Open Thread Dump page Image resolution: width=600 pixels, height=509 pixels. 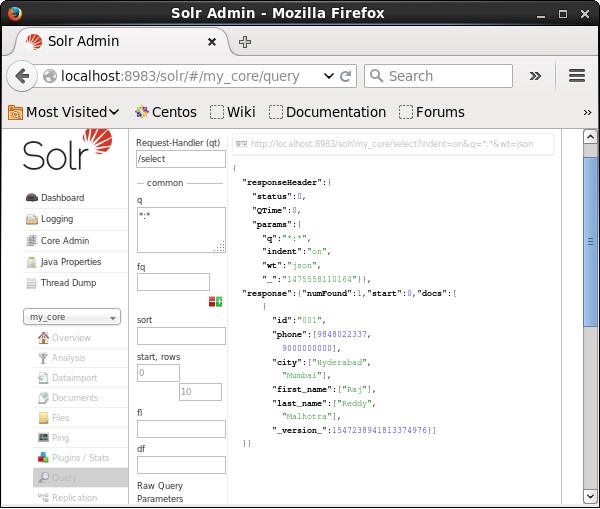68,283
